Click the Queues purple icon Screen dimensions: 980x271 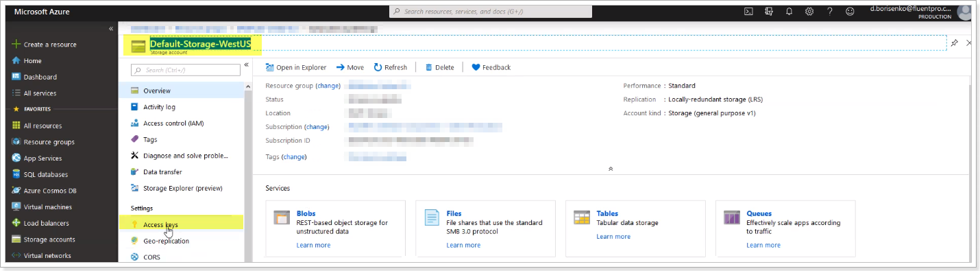(x=732, y=217)
